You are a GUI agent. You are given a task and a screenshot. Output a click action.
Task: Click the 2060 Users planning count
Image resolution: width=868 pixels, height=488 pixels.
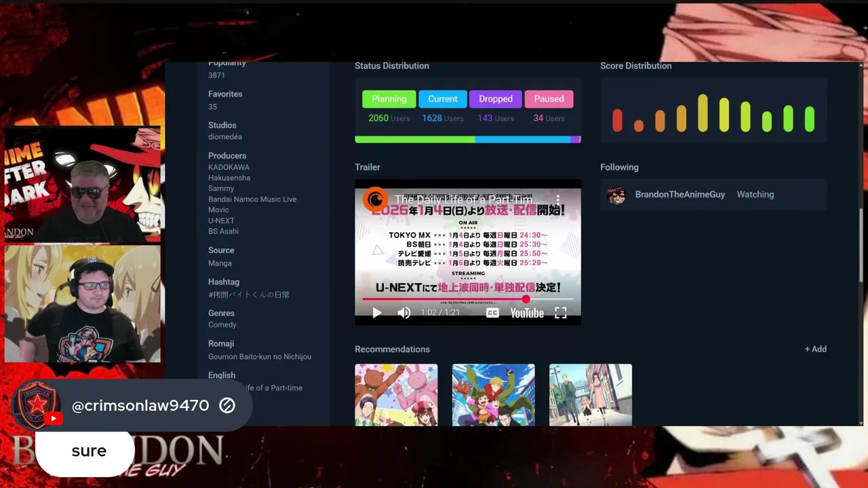(x=389, y=118)
